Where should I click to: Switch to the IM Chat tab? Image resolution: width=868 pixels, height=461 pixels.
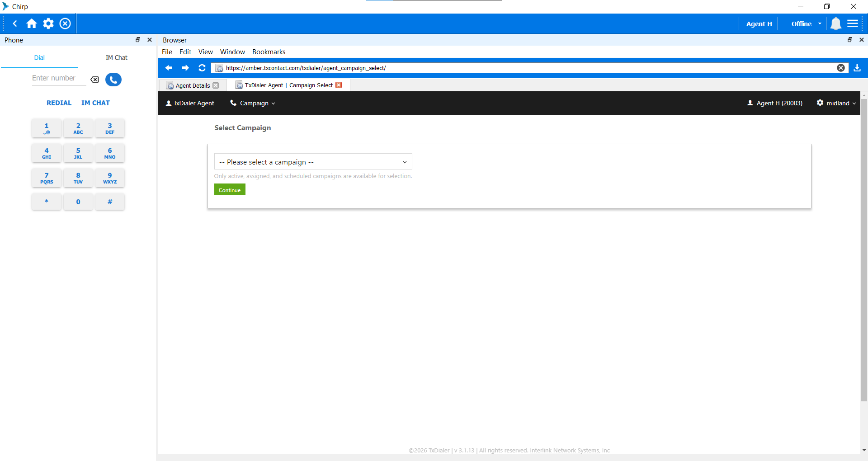coord(116,58)
